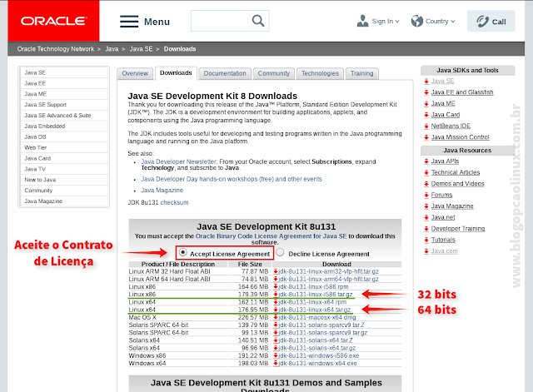The image size is (533, 392).
Task: Click download icon next to Java EE and Glassfish
Action: click(x=426, y=92)
